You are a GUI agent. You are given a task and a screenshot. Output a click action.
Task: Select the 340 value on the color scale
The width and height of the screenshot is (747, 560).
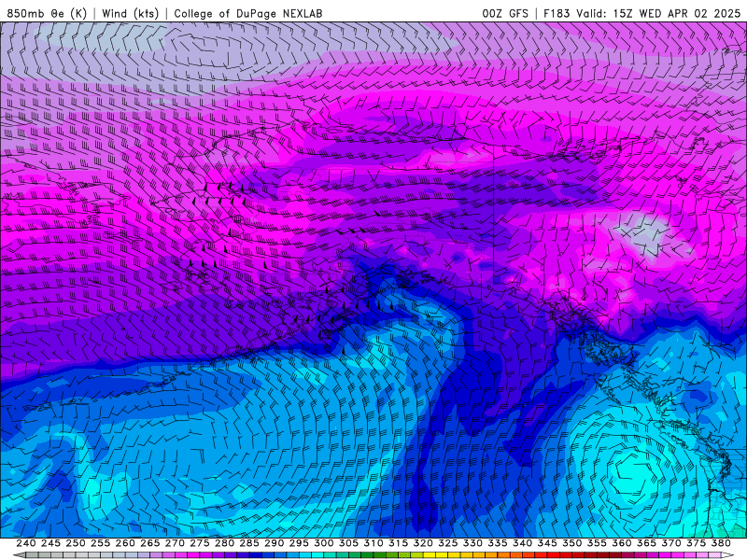click(522, 543)
